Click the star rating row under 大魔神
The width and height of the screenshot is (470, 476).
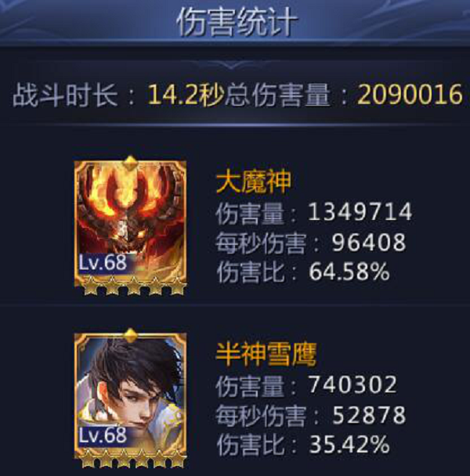point(134,286)
